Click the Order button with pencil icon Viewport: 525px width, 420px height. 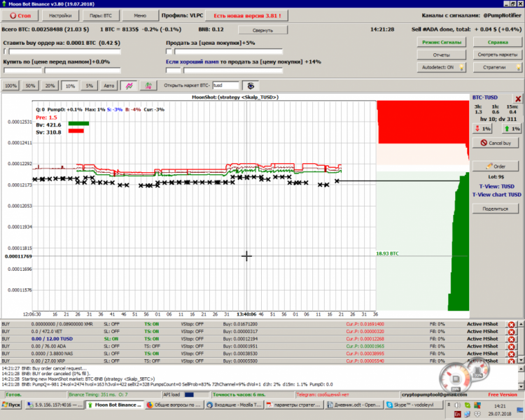coord(495,167)
